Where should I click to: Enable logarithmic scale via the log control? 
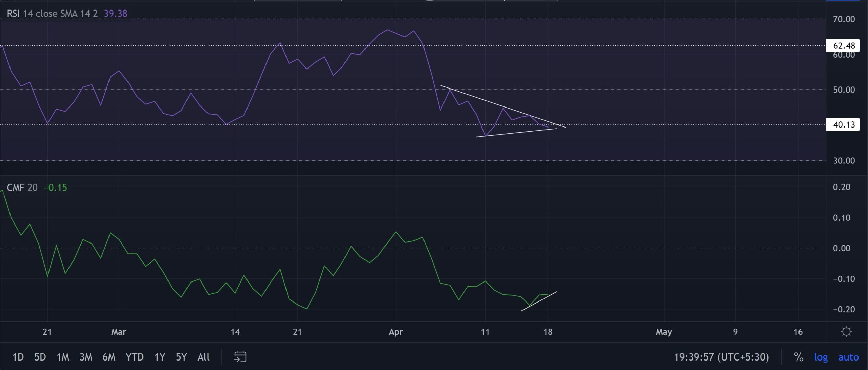click(x=822, y=357)
